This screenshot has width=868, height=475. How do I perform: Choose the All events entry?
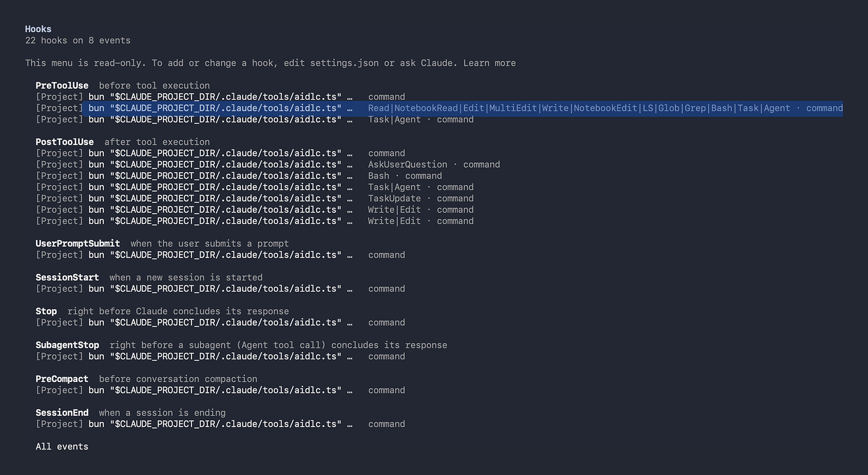pos(62,447)
